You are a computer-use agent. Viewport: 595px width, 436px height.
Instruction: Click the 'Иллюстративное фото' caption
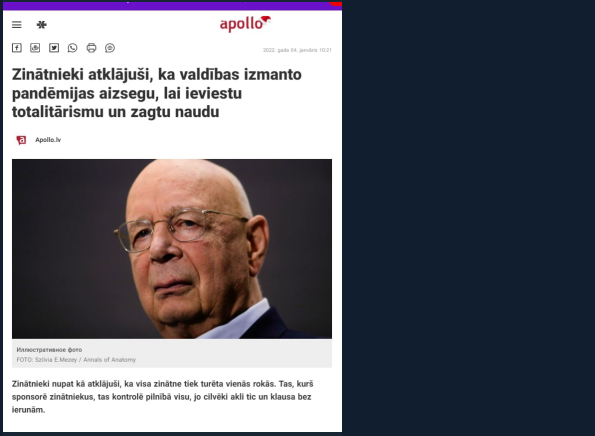click(49, 350)
